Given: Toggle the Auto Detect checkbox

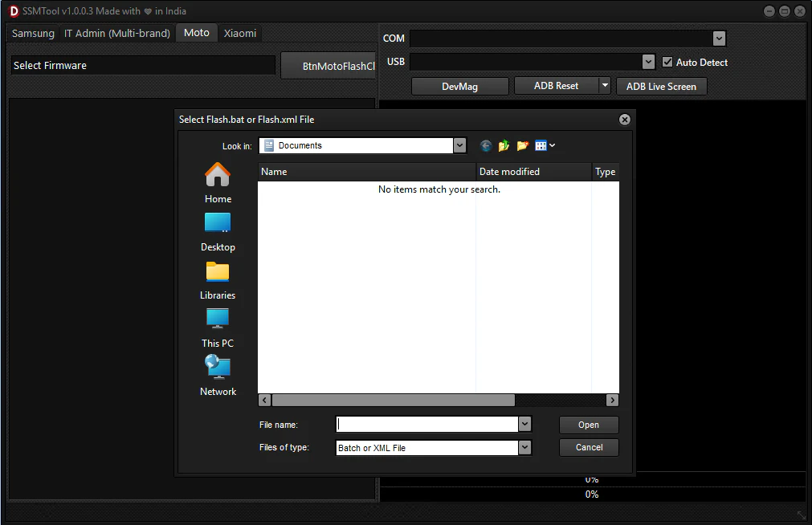Looking at the screenshot, I should [667, 62].
